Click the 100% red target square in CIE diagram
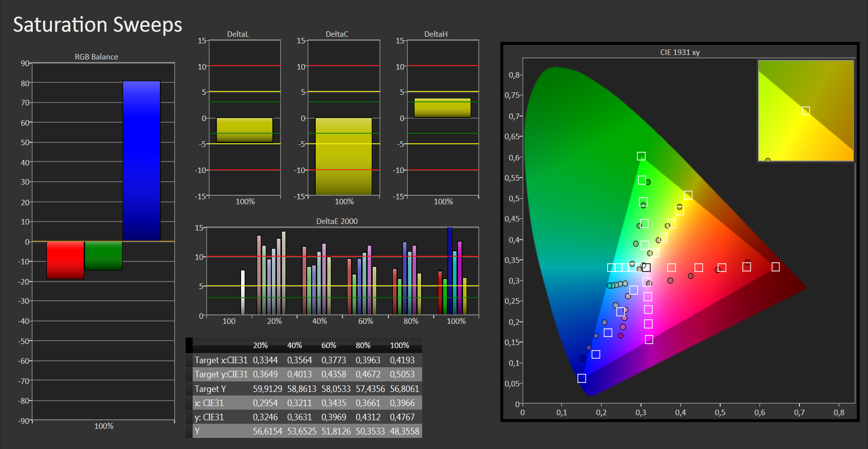Image resolution: width=868 pixels, height=449 pixels. coord(776,266)
